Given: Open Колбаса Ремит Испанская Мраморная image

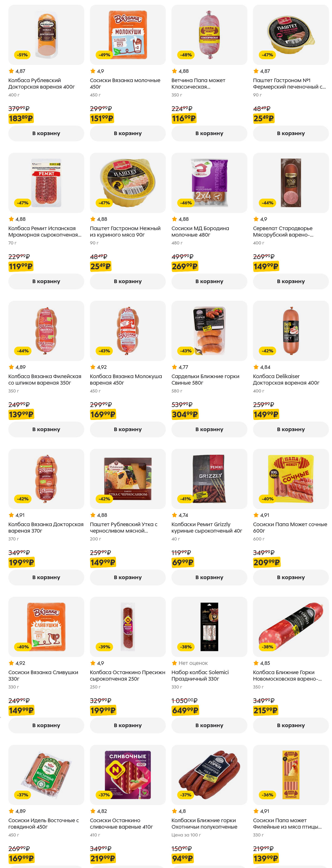Looking at the screenshot, I should click(x=46, y=183).
